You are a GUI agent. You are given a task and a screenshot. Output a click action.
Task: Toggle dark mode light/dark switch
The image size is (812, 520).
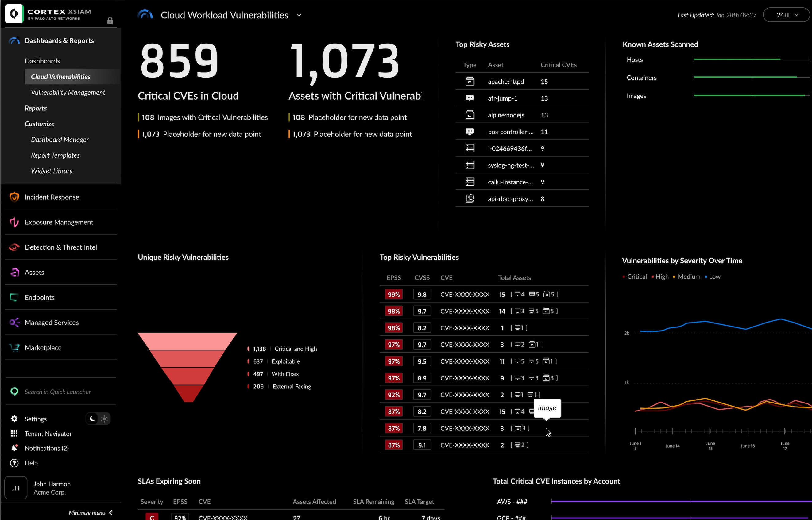(98, 419)
